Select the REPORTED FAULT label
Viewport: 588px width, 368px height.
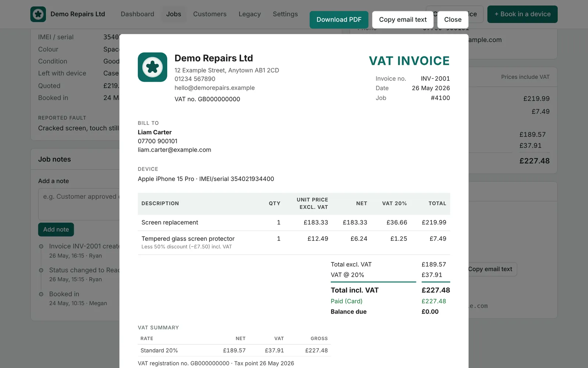coord(62,118)
